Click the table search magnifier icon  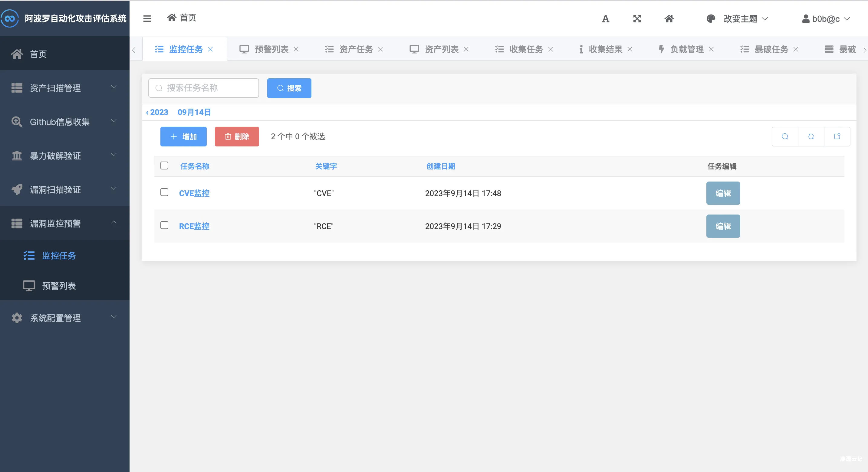tap(785, 136)
